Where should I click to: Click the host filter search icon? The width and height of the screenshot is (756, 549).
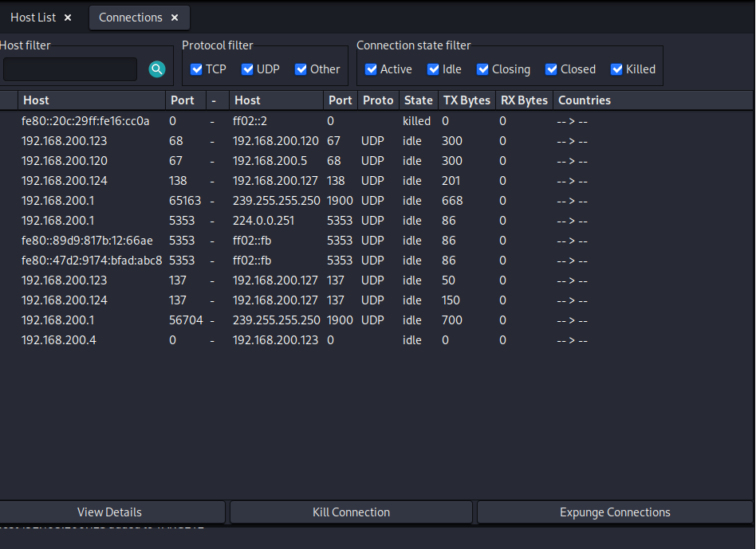(157, 69)
